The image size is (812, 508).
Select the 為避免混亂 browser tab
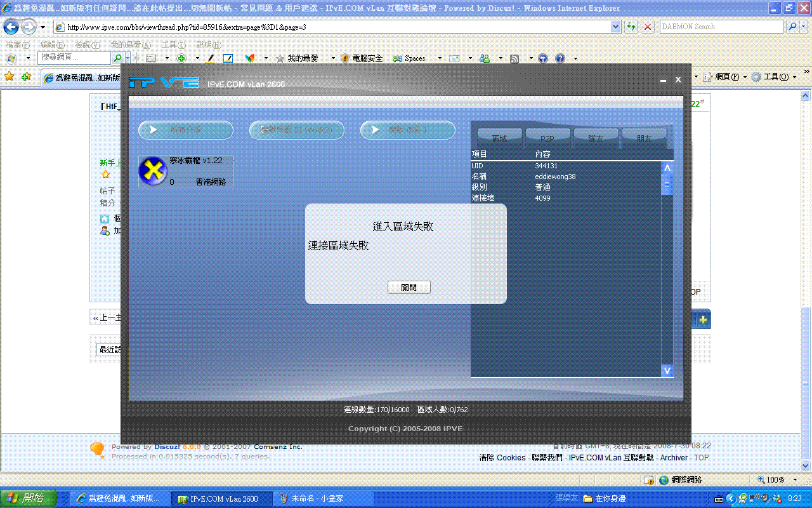[x=81, y=77]
